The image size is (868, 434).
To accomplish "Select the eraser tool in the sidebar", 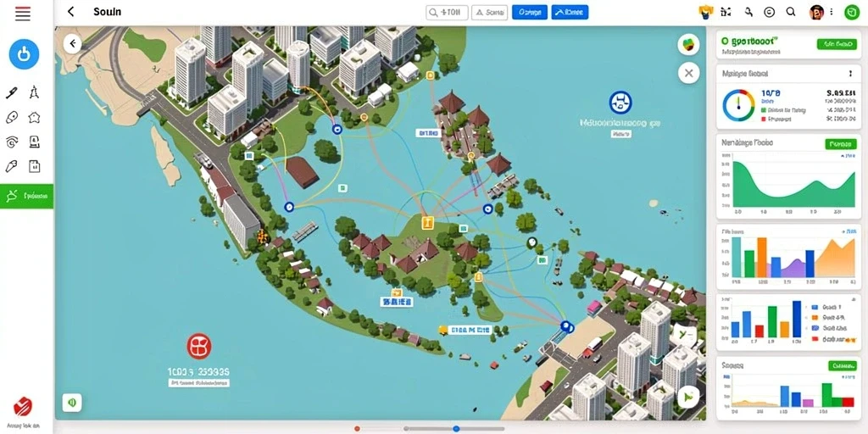I will click(12, 117).
